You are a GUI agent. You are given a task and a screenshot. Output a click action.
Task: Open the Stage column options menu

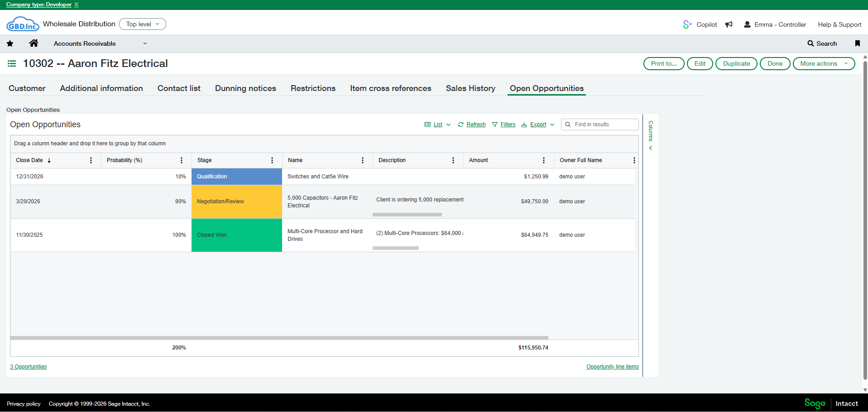[x=272, y=160]
